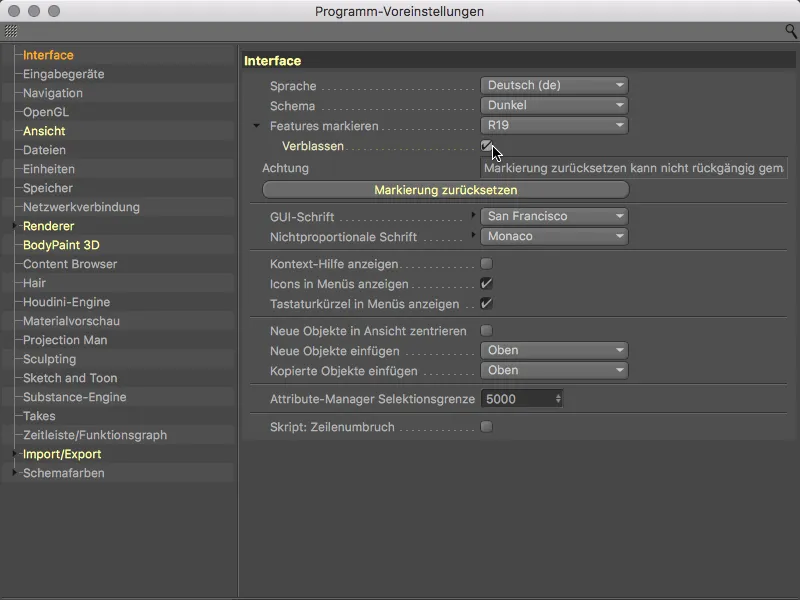The image size is (800, 600).
Task: Open the Features markieren R19 dropdown
Action: [x=554, y=125]
